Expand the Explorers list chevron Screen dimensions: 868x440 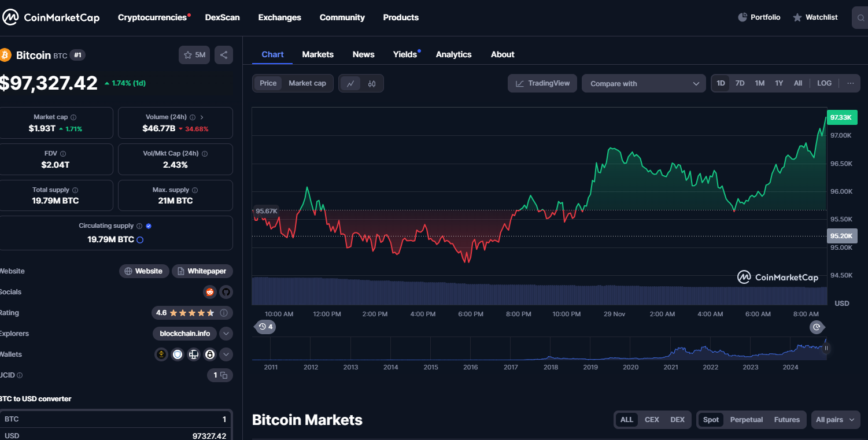coord(226,334)
